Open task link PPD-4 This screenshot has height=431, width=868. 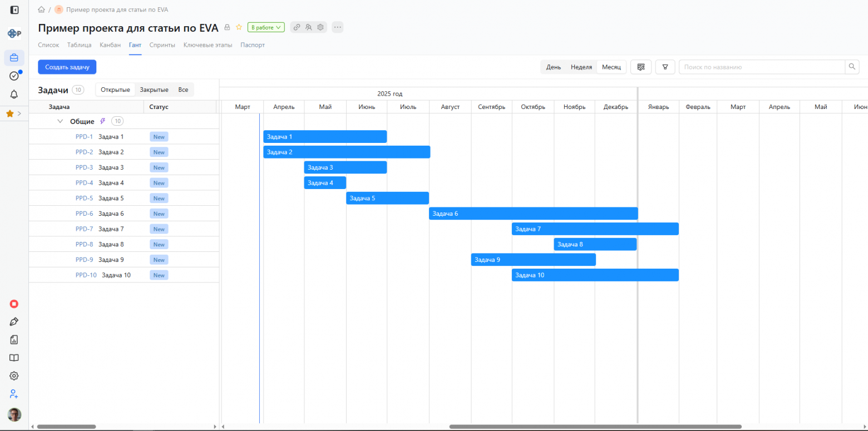pyautogui.click(x=84, y=183)
